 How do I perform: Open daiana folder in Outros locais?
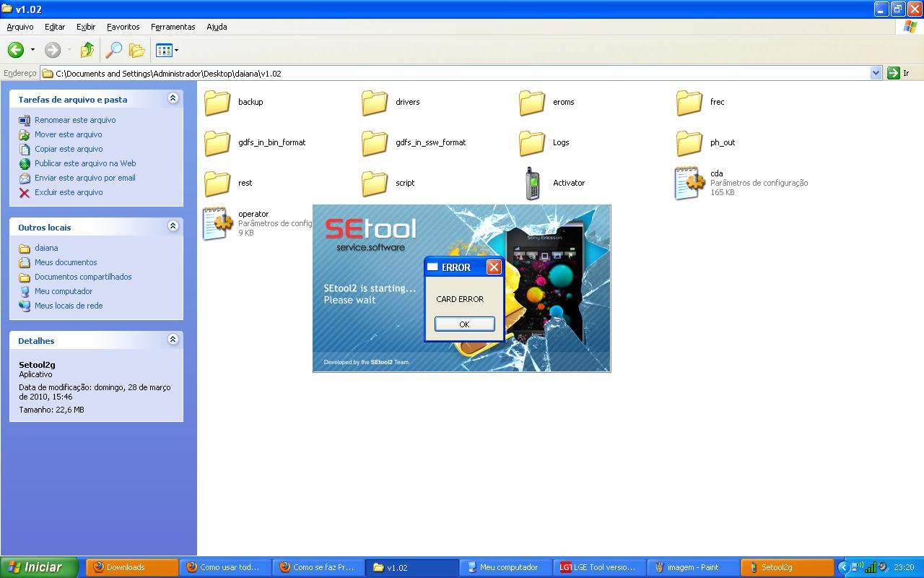click(x=46, y=248)
